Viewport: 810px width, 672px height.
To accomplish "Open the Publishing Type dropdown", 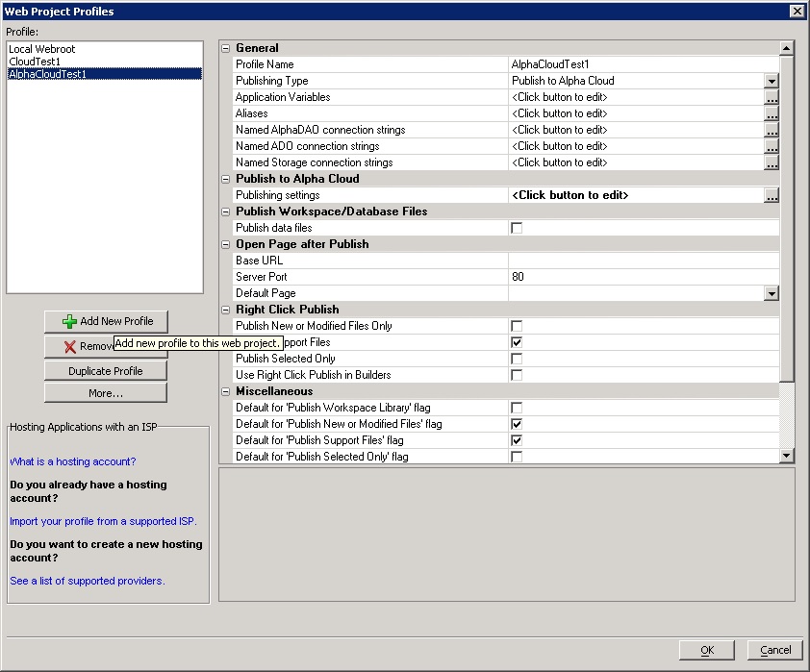I will point(772,81).
